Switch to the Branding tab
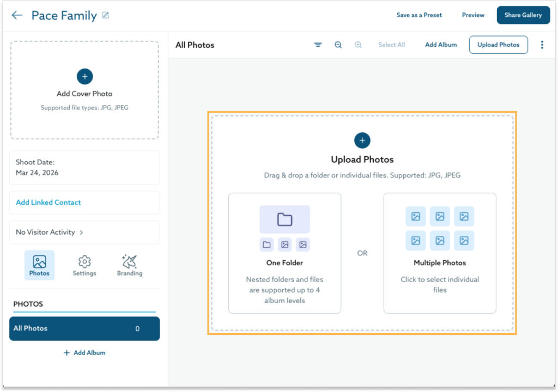The height and width of the screenshot is (392, 558). 129,265
